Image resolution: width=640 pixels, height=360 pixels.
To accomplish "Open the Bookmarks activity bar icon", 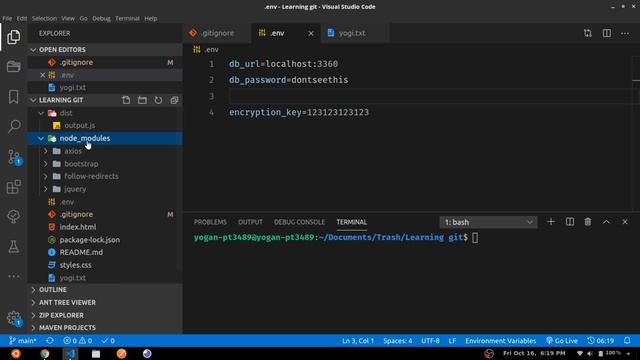I will 13,97.
